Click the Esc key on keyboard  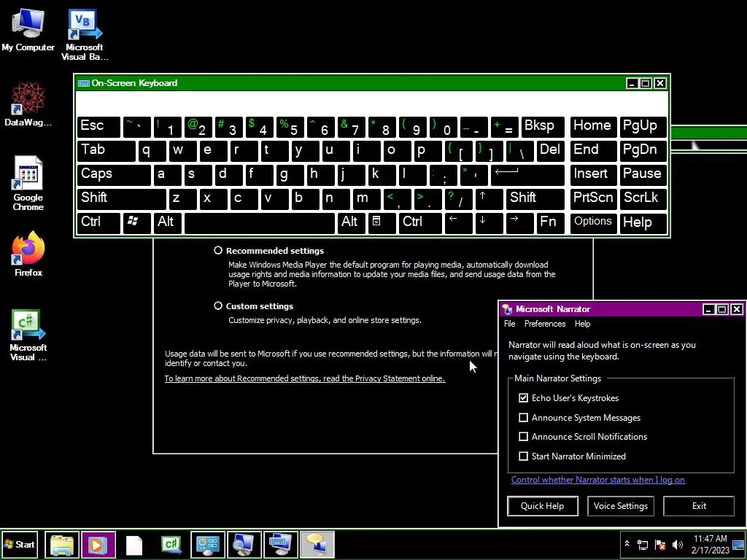[x=98, y=127]
